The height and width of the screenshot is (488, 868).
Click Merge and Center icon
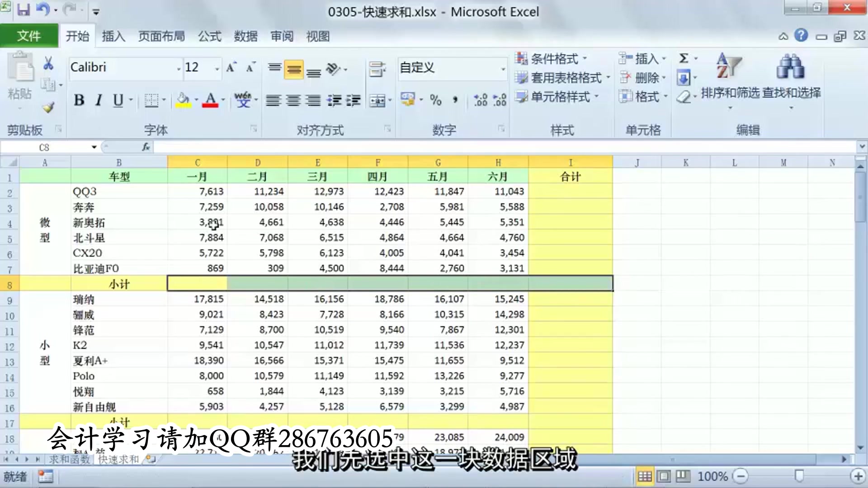[x=377, y=100]
